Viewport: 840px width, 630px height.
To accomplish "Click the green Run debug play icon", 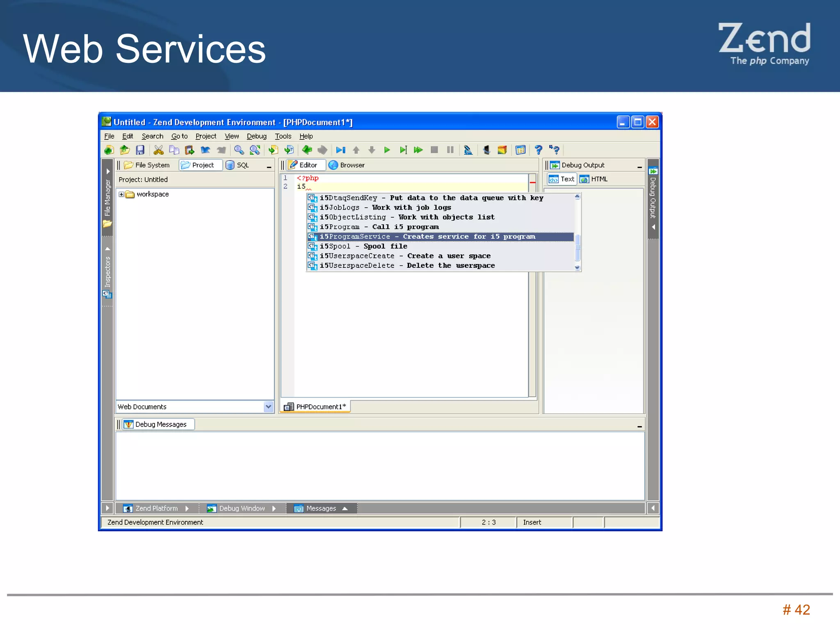I will (x=387, y=150).
